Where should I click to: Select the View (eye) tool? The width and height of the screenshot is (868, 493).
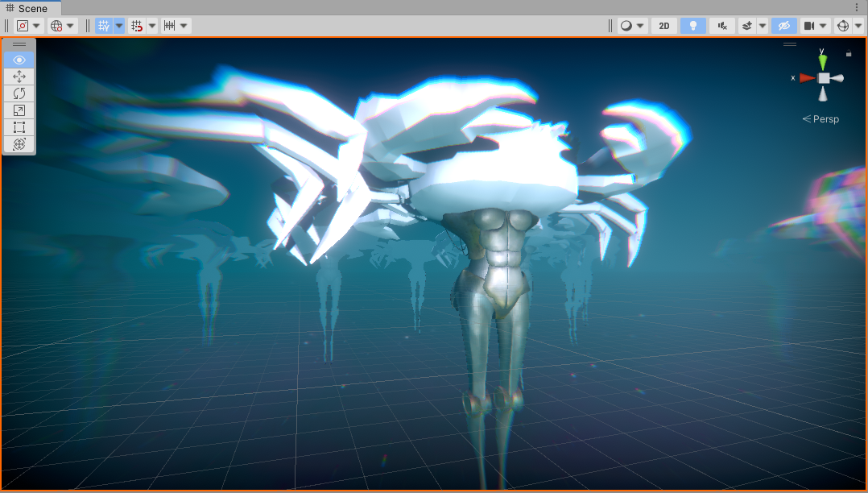click(19, 60)
